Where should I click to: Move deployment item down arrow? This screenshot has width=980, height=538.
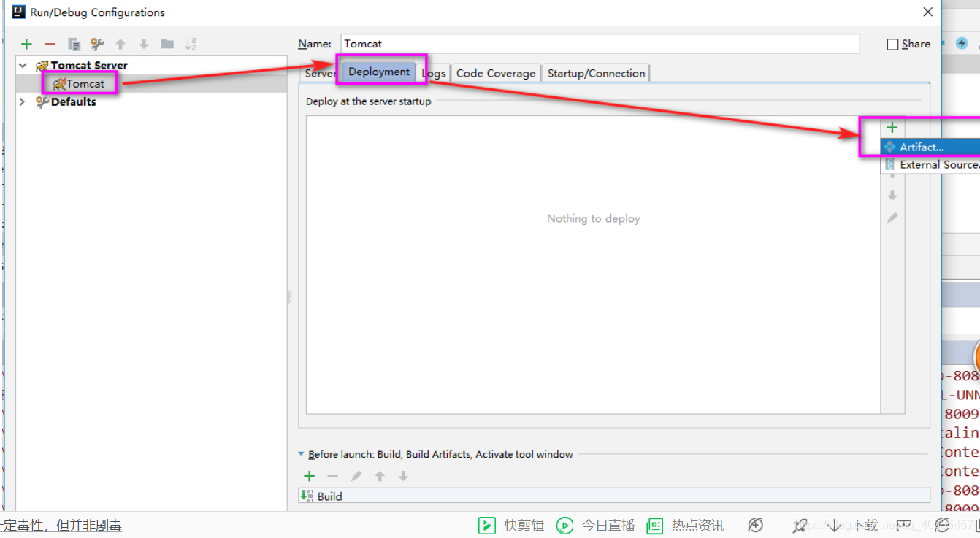[892, 196]
